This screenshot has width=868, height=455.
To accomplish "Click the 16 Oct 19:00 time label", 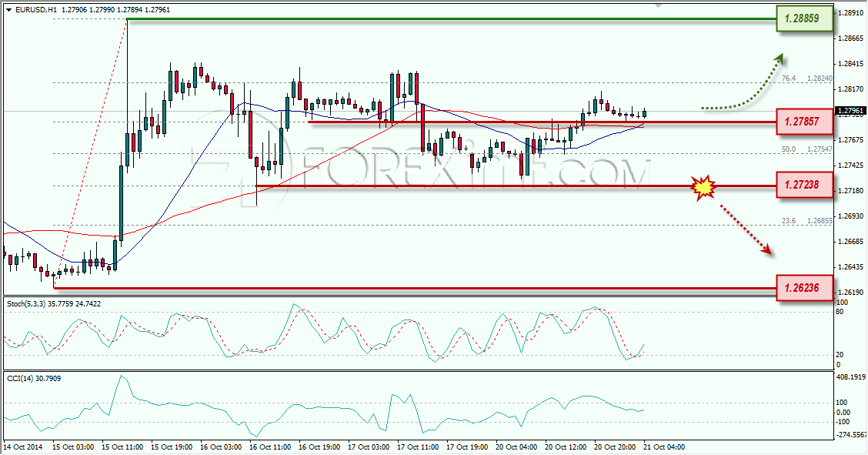I will pyautogui.click(x=319, y=447).
